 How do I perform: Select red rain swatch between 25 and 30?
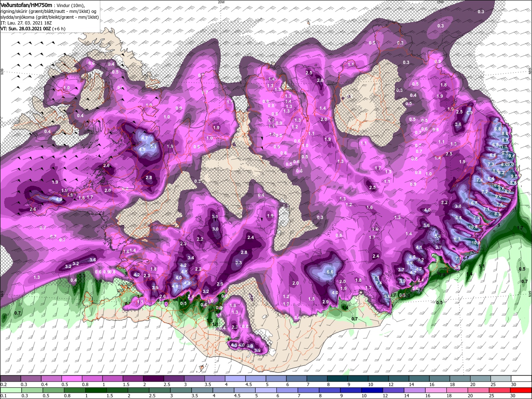tap(500, 390)
